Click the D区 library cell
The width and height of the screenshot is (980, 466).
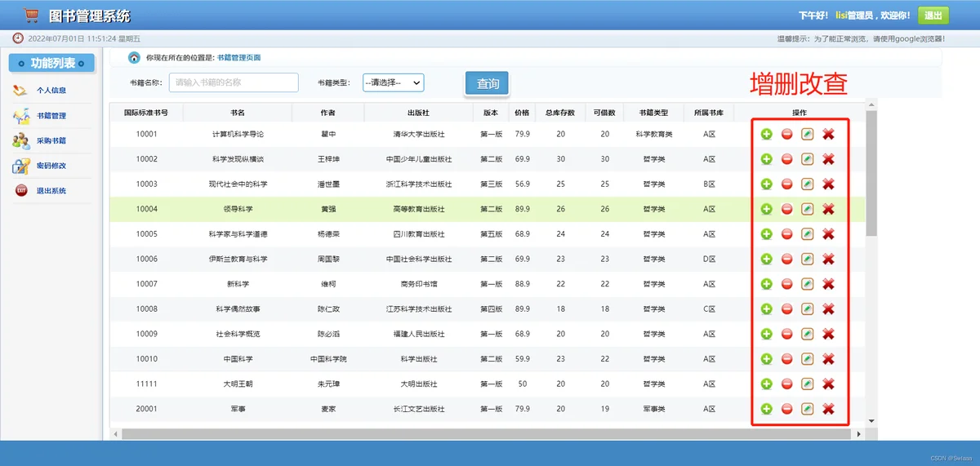tap(709, 259)
